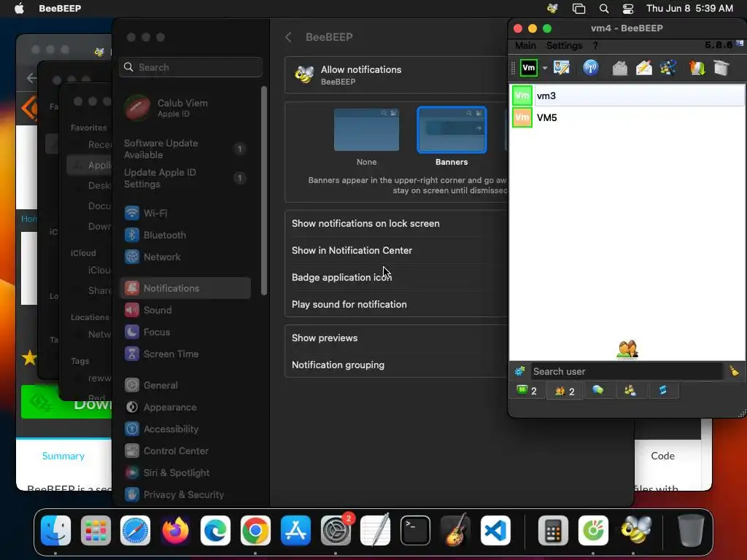The image size is (747, 560).
Task: Click the Summary tab in browser window
Action: click(63, 456)
